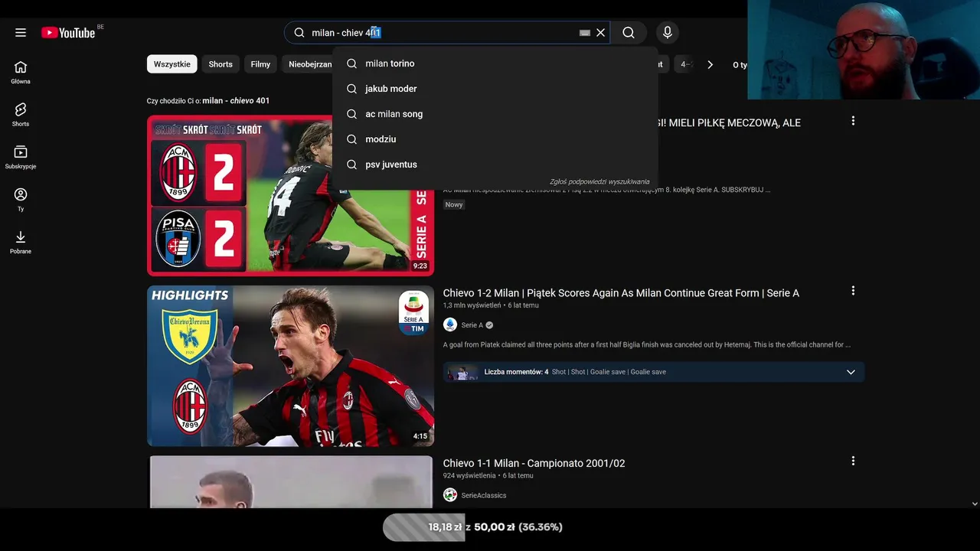Open options menu for the Milan Pisa video
The height and width of the screenshot is (551, 980).
[x=853, y=121]
